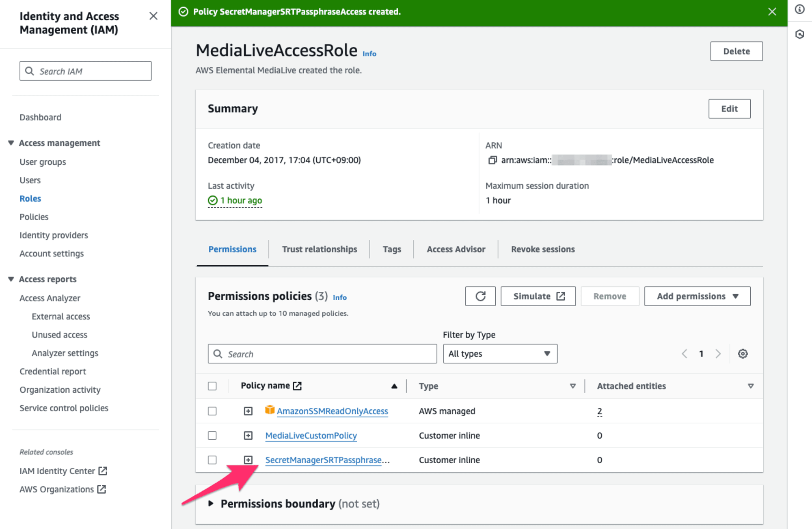Switch to the Permissions tab

(232, 249)
